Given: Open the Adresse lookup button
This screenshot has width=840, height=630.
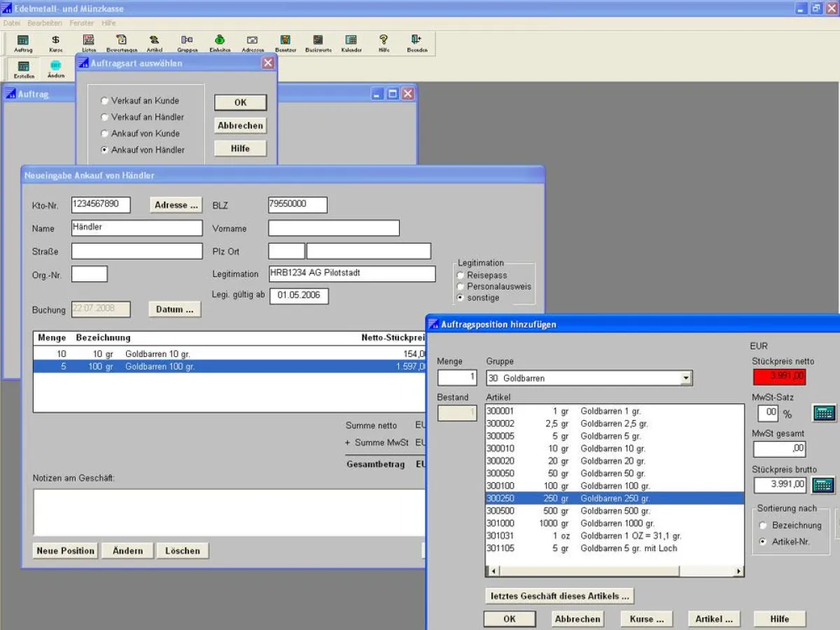Looking at the screenshot, I should click(x=176, y=205).
